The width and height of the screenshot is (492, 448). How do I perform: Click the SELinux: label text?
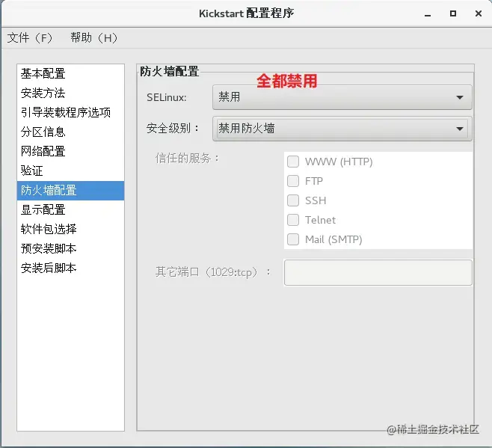167,97
